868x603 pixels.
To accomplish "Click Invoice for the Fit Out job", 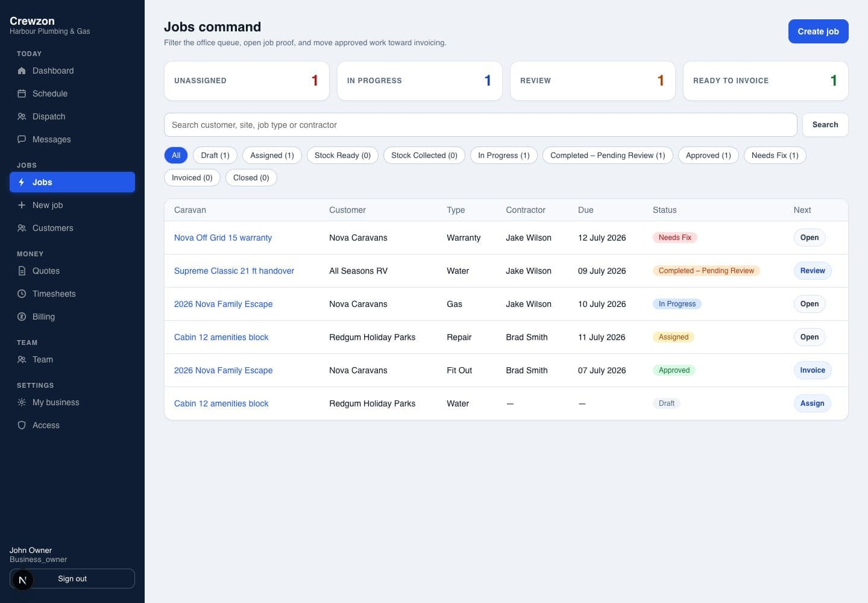I will (813, 370).
